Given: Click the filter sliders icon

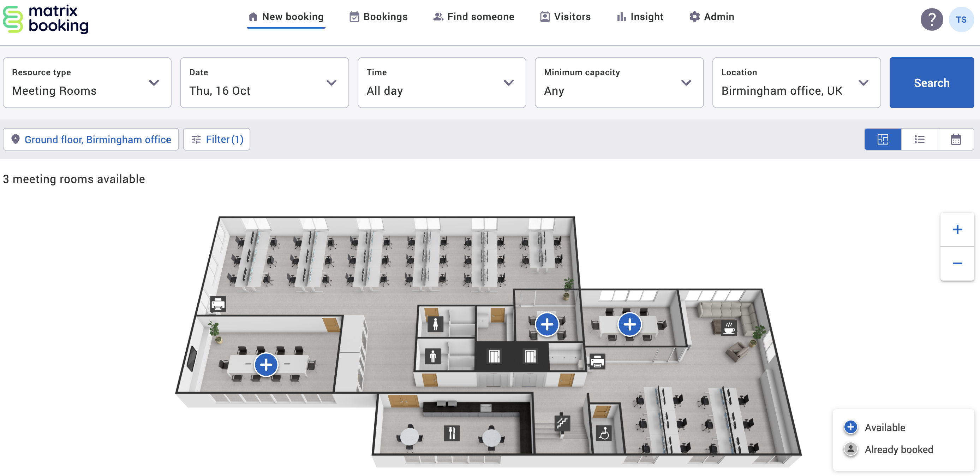Looking at the screenshot, I should (x=196, y=139).
